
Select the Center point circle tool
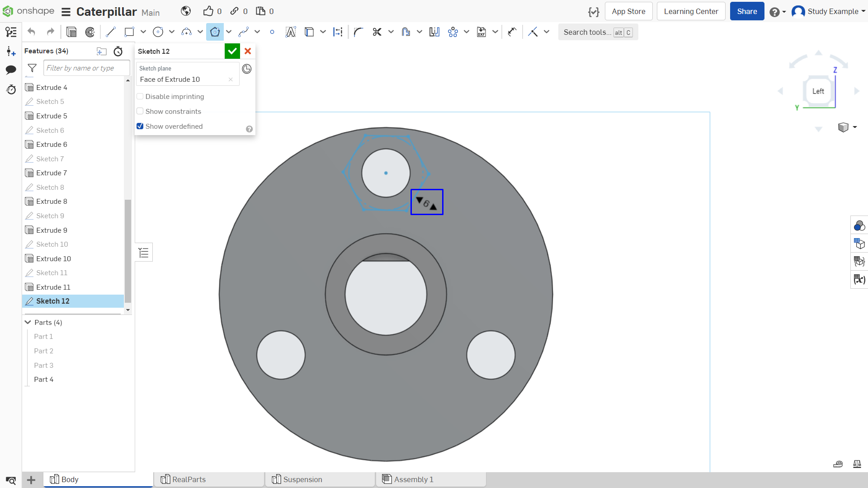158,32
